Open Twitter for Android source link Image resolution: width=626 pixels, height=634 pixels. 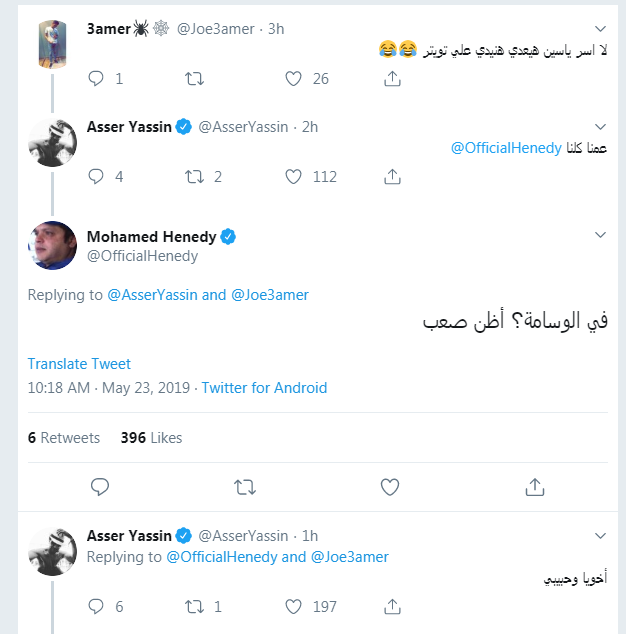click(264, 388)
